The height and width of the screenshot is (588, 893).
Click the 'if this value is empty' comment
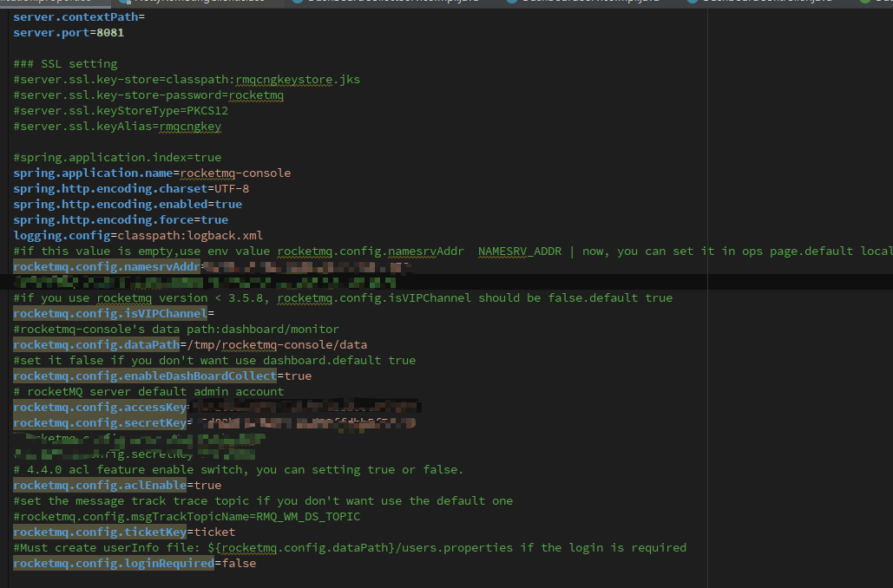click(x=453, y=251)
